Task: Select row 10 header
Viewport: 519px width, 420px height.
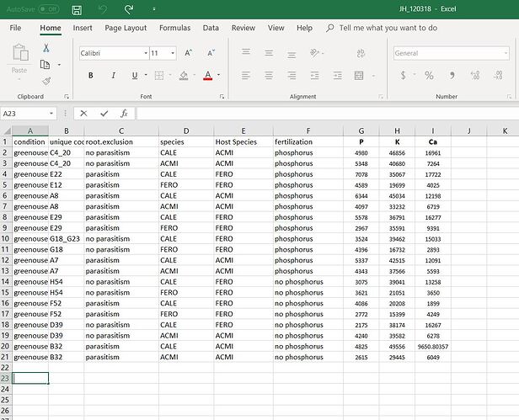Action: pyautogui.click(x=6, y=239)
